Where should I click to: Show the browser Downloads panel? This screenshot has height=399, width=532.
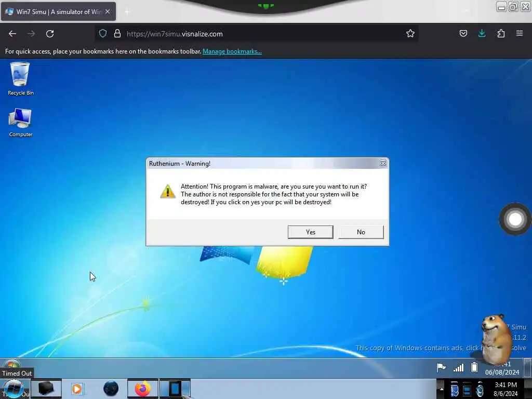[482, 34]
